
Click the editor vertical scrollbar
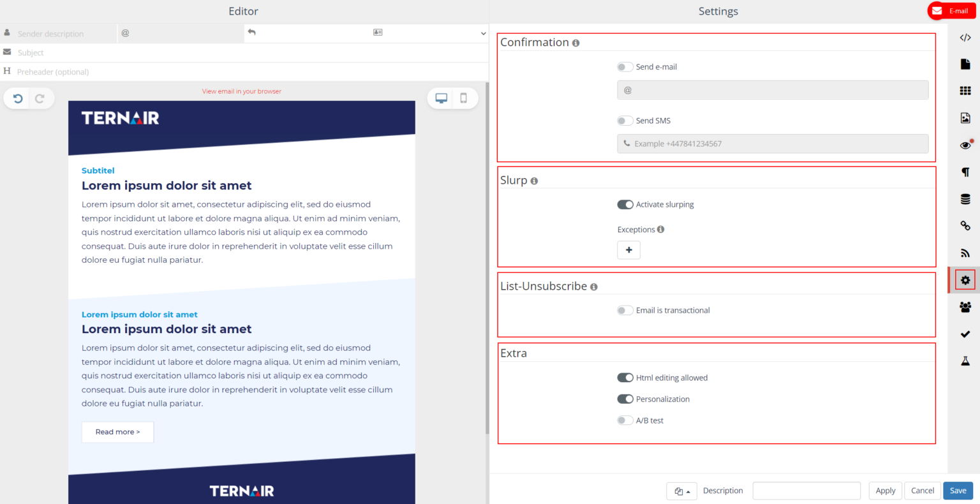487,258
